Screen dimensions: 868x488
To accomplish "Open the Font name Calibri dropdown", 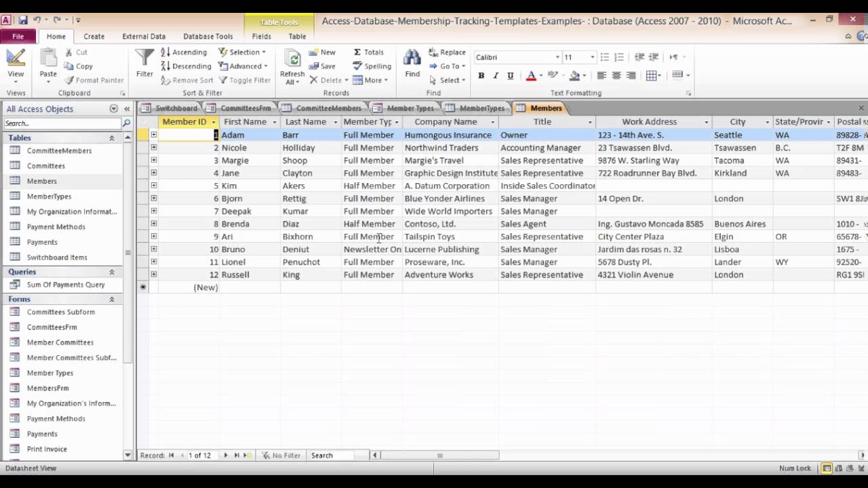I will 557,57.
